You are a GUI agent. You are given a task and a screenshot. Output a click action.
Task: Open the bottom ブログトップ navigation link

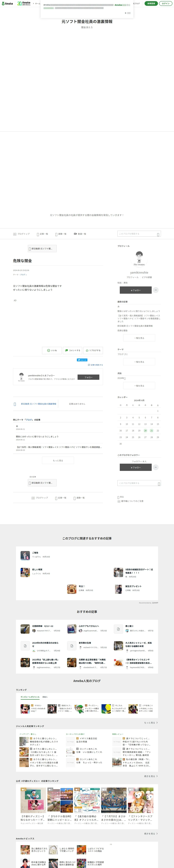[40, 498]
